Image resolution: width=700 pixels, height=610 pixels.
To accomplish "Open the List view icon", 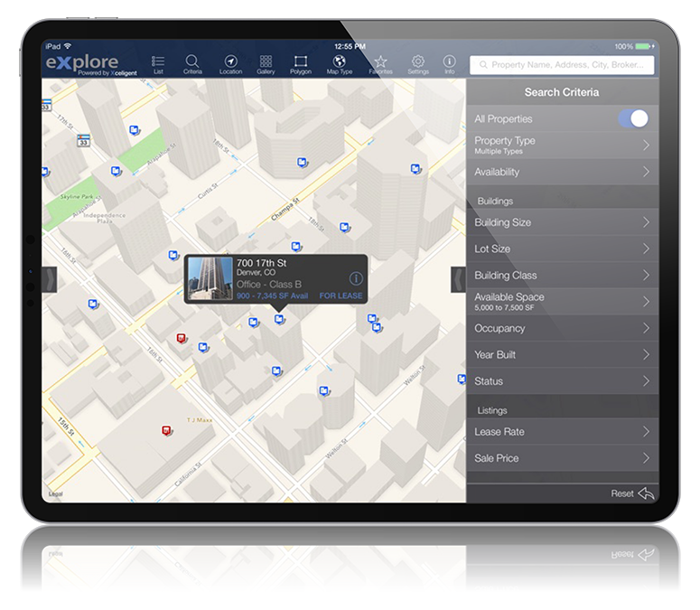I will (158, 63).
